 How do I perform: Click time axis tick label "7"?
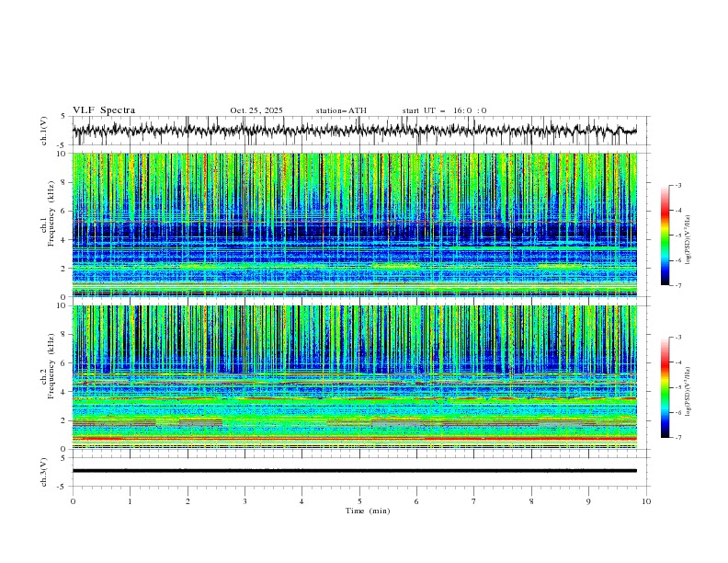(474, 501)
